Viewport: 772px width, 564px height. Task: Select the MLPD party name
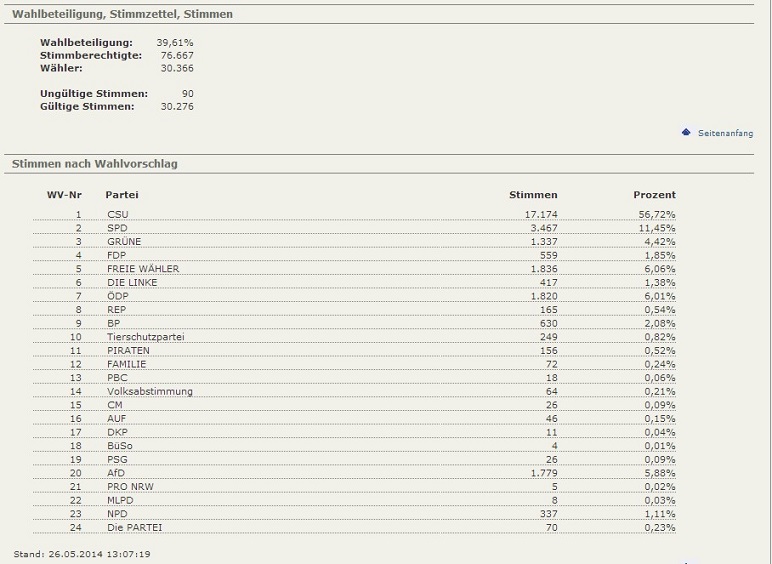[x=120, y=501]
